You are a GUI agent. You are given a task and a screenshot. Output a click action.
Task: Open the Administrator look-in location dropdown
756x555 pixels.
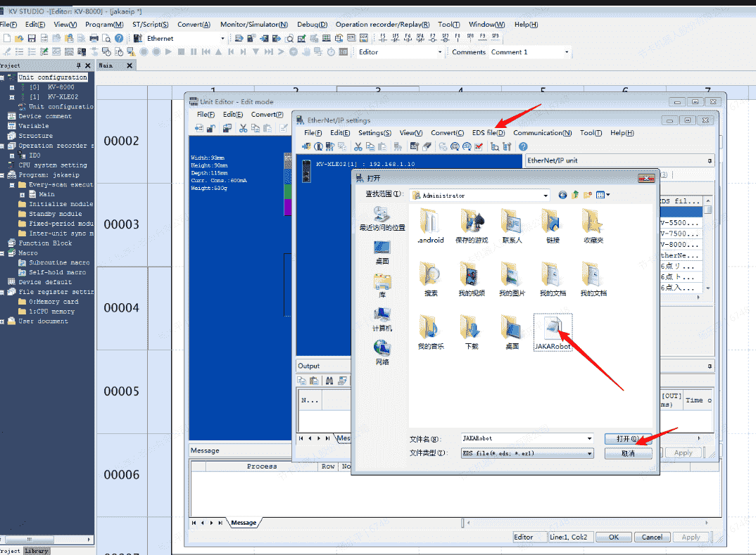click(546, 195)
